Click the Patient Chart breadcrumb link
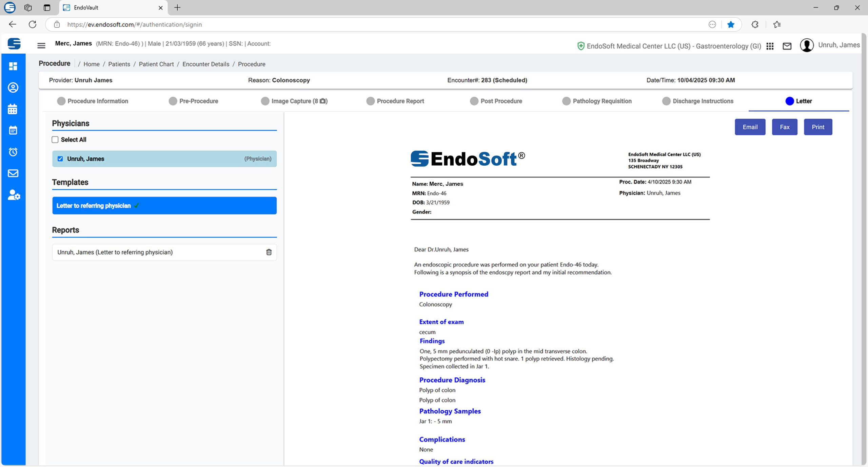This screenshot has width=868, height=467. 156,64
